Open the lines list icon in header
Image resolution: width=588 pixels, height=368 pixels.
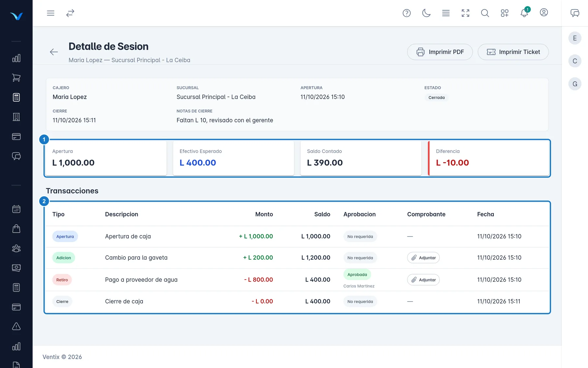(x=446, y=13)
